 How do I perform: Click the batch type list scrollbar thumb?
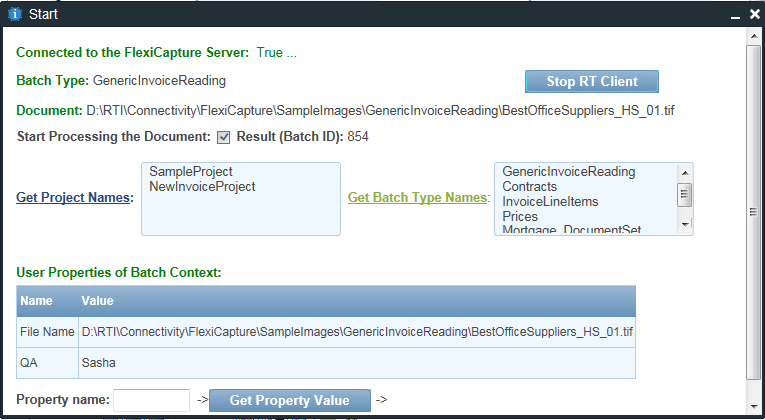coord(685,193)
